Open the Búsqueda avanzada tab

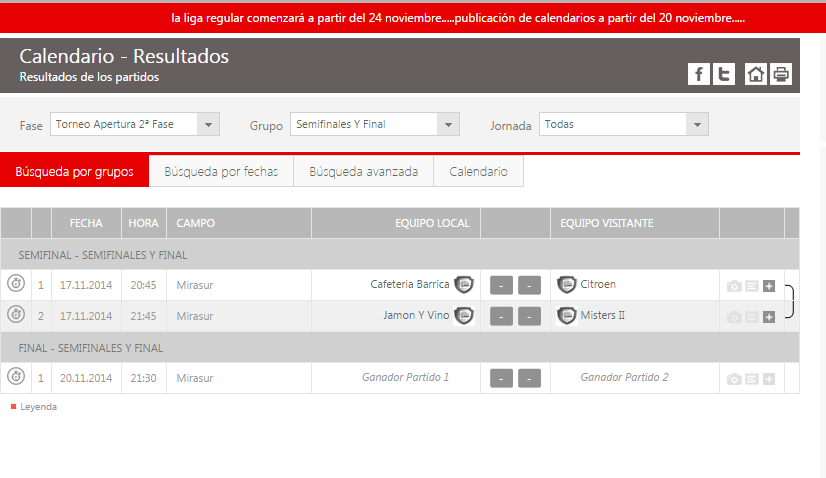click(363, 172)
